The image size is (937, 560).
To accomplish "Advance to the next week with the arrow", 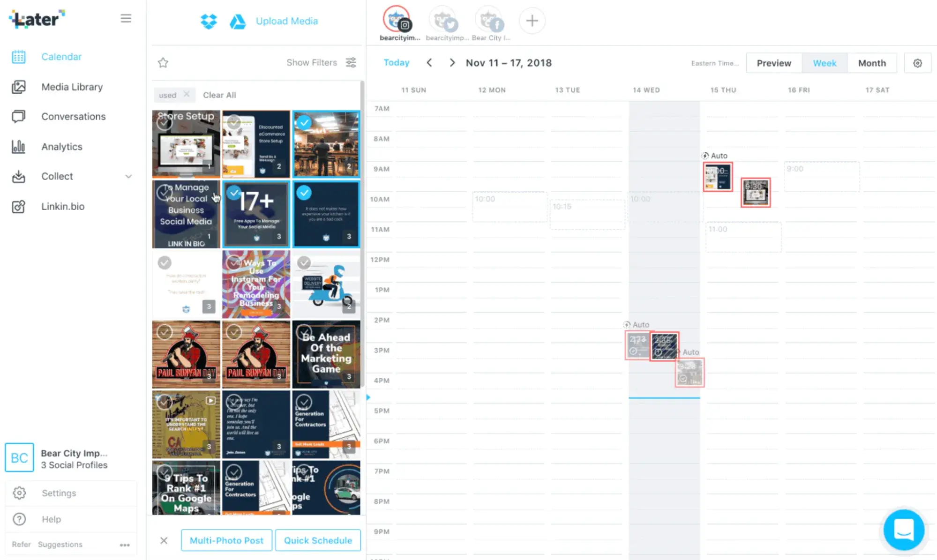I will coord(452,62).
